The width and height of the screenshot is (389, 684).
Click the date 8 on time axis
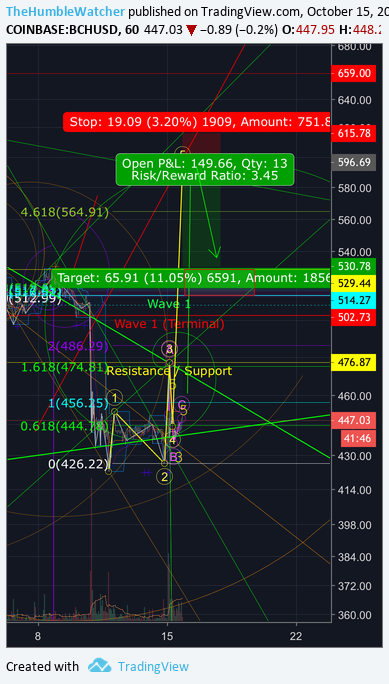38,635
